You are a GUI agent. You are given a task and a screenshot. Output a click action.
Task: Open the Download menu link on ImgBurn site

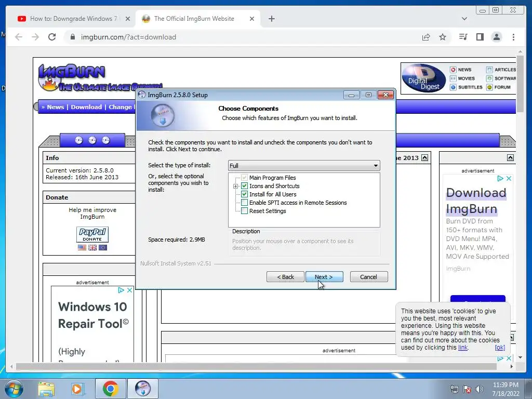tap(86, 107)
